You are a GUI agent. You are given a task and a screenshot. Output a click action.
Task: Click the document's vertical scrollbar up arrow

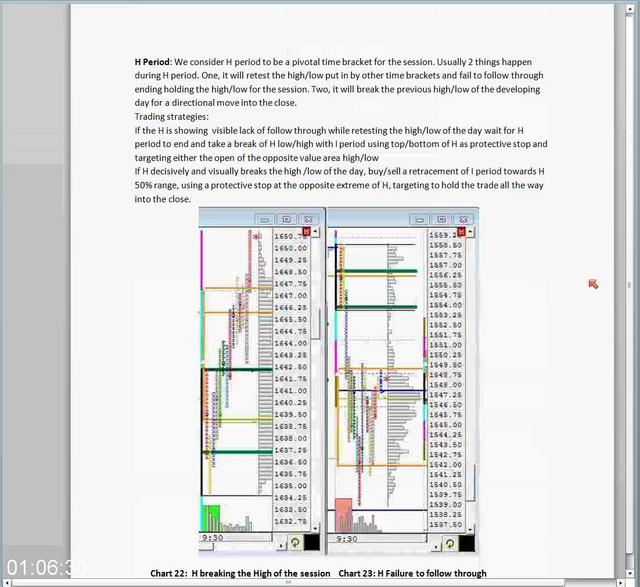[629, 9]
